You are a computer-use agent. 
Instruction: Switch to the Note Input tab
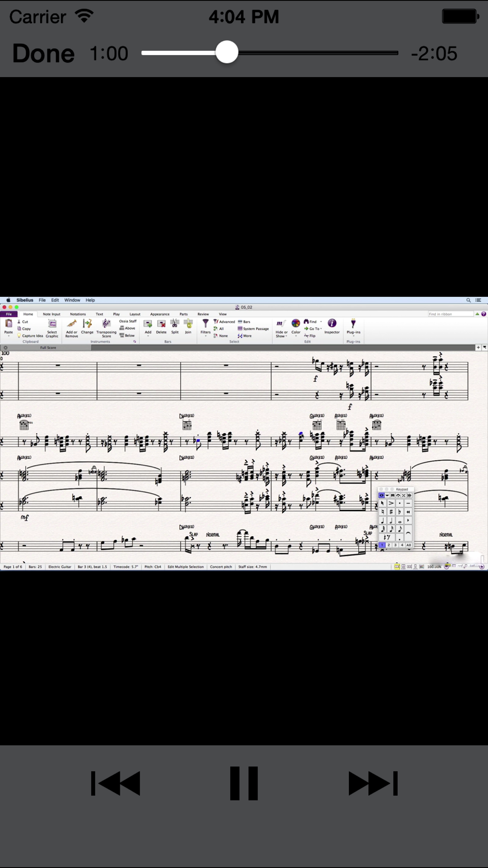(52, 314)
